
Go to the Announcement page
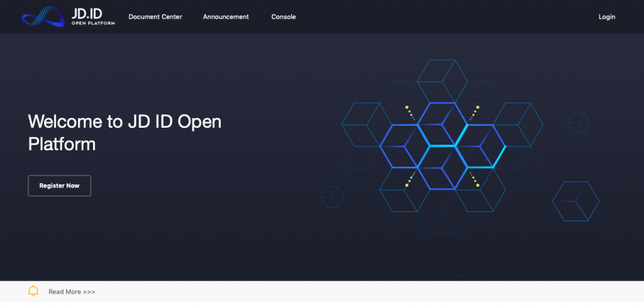point(226,17)
